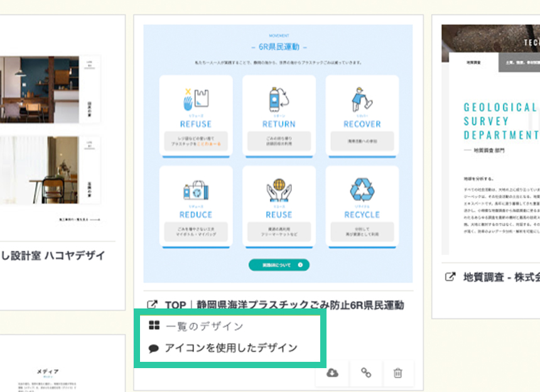The height and width of the screenshot is (392, 540).
Task: Delete the card using trash icon
Action: pyautogui.click(x=397, y=373)
